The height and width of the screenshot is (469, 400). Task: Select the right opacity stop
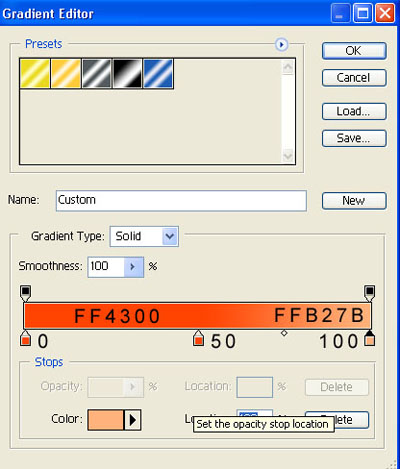[x=369, y=293]
